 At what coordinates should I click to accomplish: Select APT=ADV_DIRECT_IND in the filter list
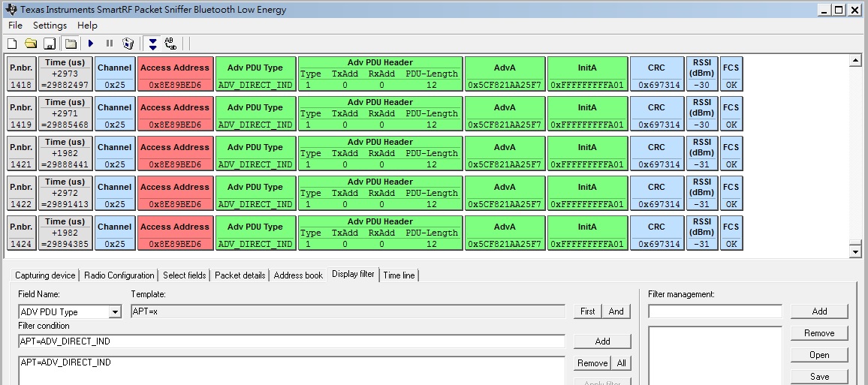click(65, 363)
